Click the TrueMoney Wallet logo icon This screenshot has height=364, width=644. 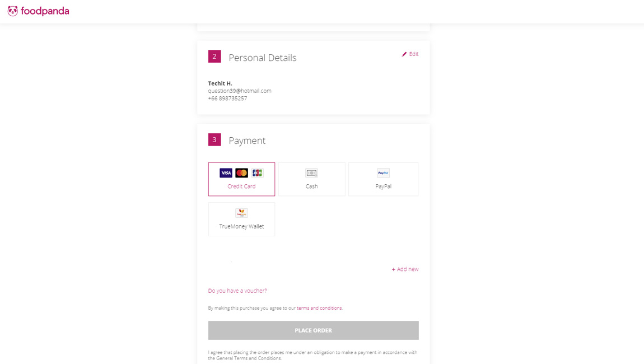tap(241, 213)
